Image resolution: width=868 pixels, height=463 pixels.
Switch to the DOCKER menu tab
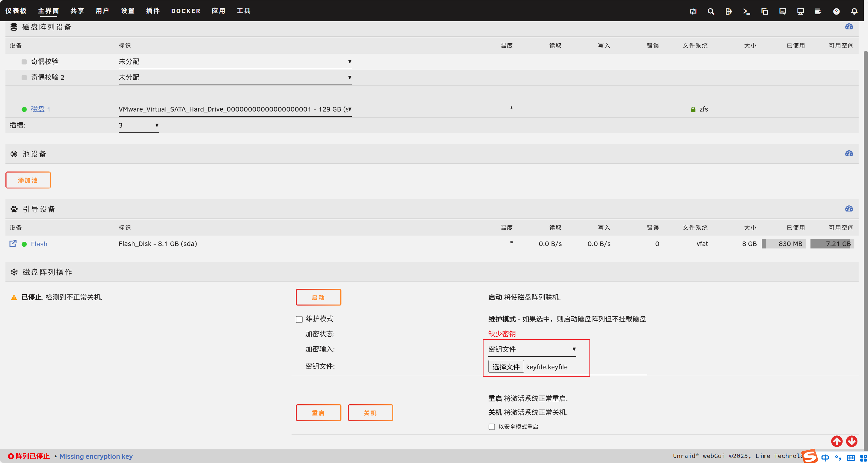click(x=186, y=11)
